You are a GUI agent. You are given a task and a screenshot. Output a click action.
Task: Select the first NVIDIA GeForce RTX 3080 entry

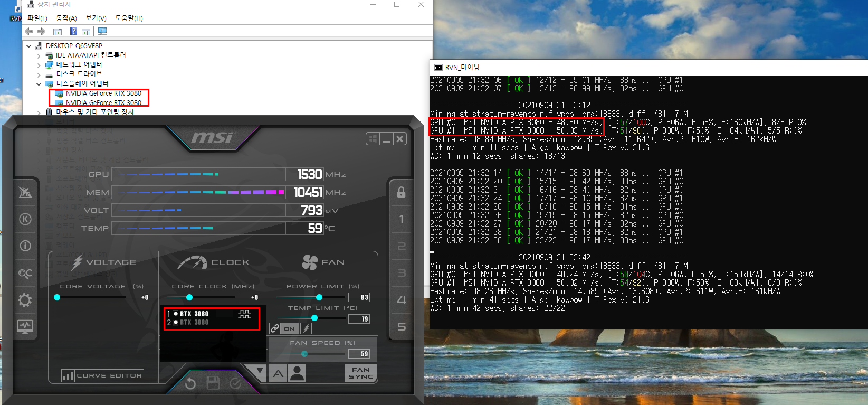tap(103, 93)
